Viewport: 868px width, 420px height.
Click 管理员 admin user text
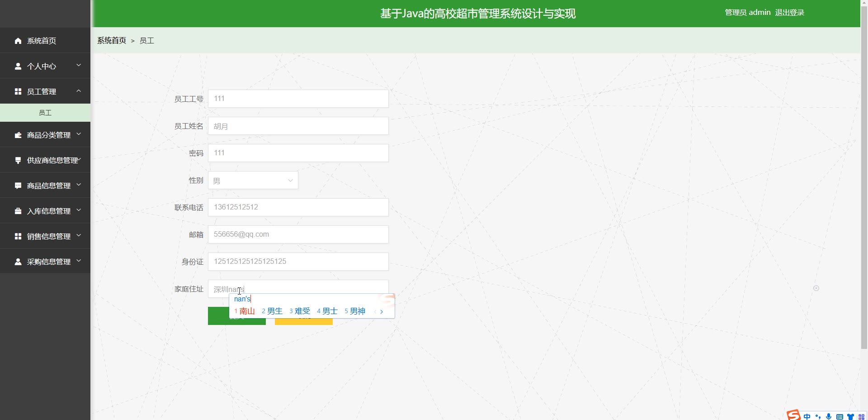[747, 13]
